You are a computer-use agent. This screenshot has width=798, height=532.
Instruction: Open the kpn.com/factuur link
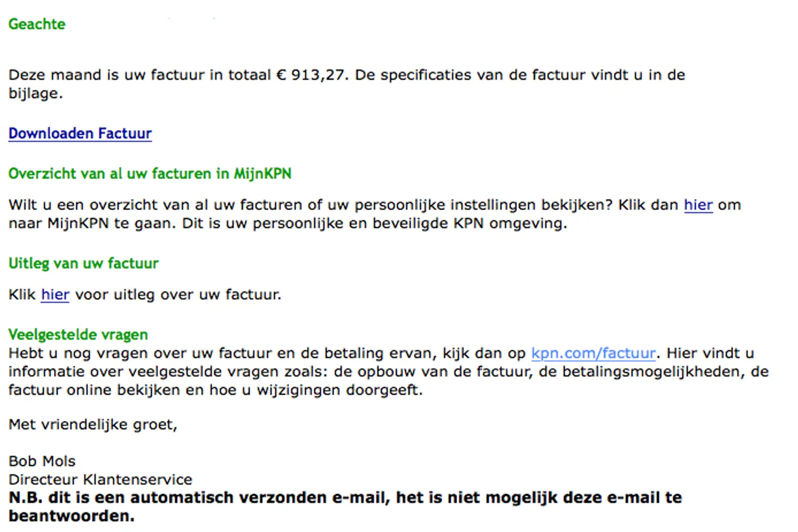coord(593,353)
